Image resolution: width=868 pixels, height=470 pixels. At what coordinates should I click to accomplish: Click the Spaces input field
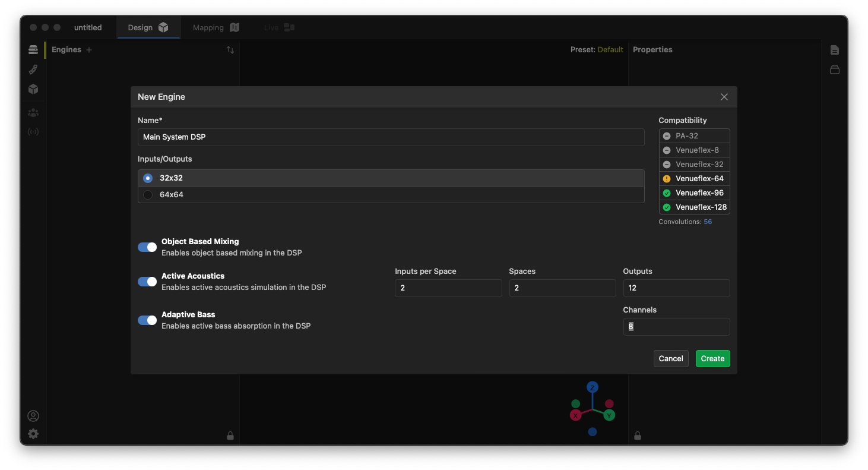coord(562,288)
